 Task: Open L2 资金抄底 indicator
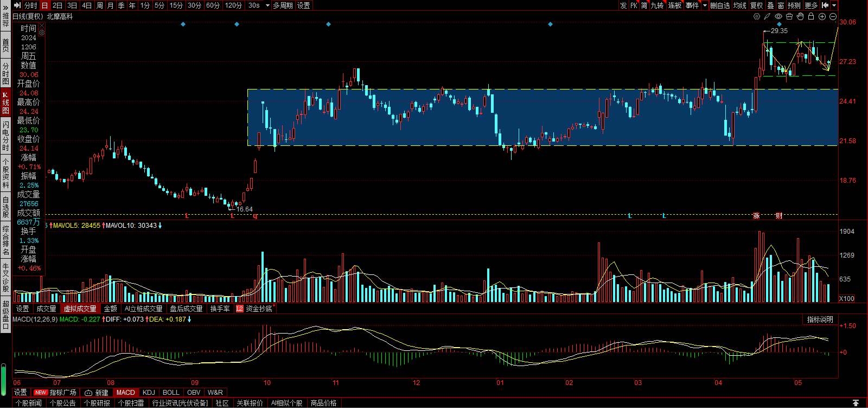click(255, 309)
